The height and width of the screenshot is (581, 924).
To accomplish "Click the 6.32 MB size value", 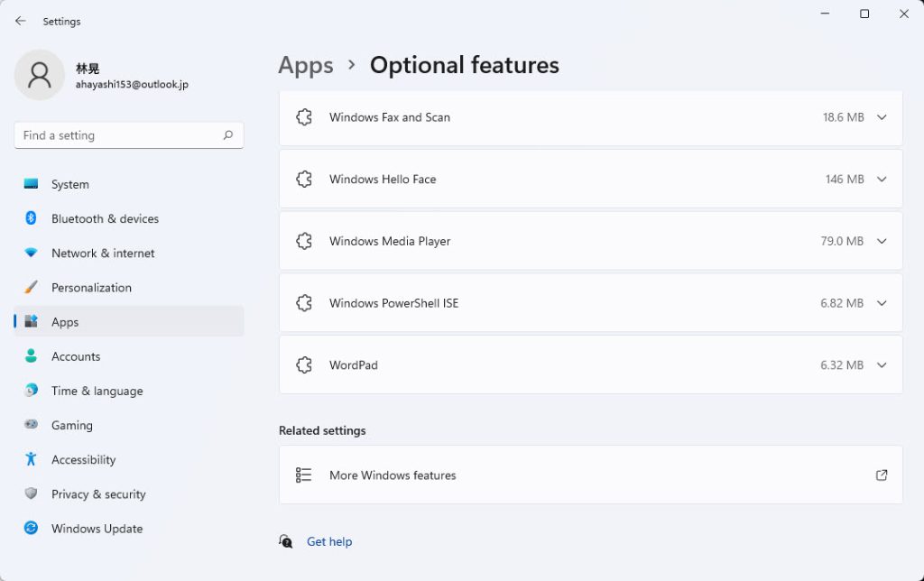I will (842, 364).
